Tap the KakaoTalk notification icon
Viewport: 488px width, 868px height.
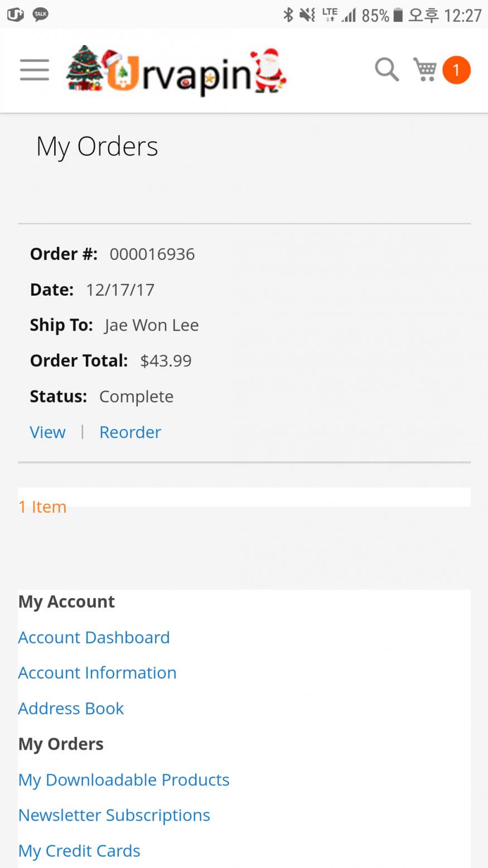tap(40, 15)
